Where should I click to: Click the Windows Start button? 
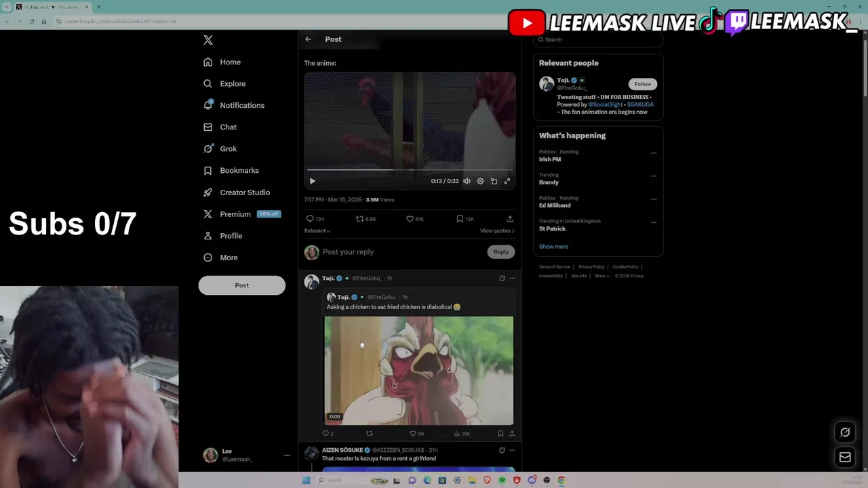[x=306, y=481]
